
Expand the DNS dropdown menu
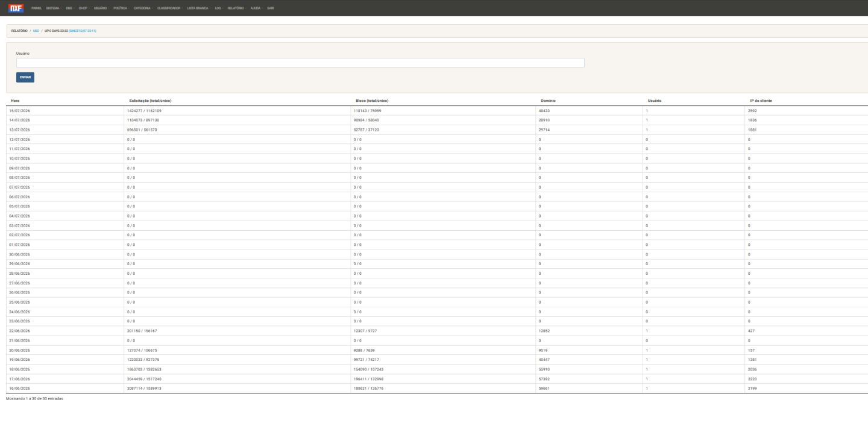click(70, 8)
